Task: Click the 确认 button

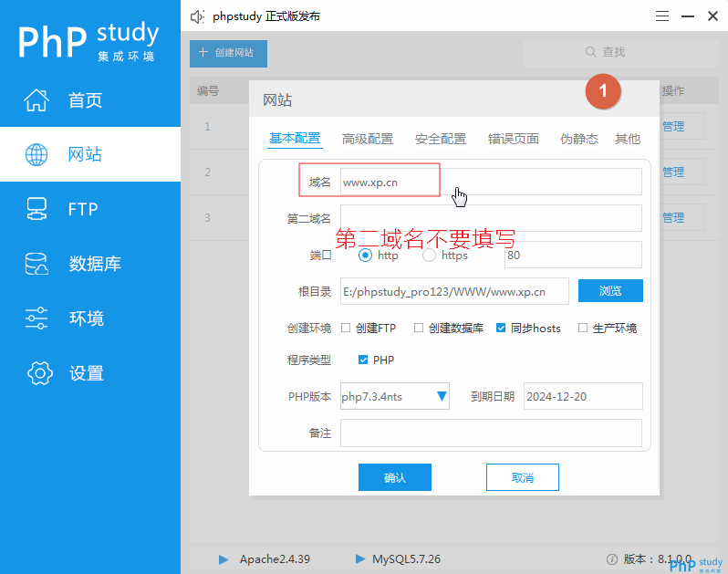Action: tap(394, 477)
